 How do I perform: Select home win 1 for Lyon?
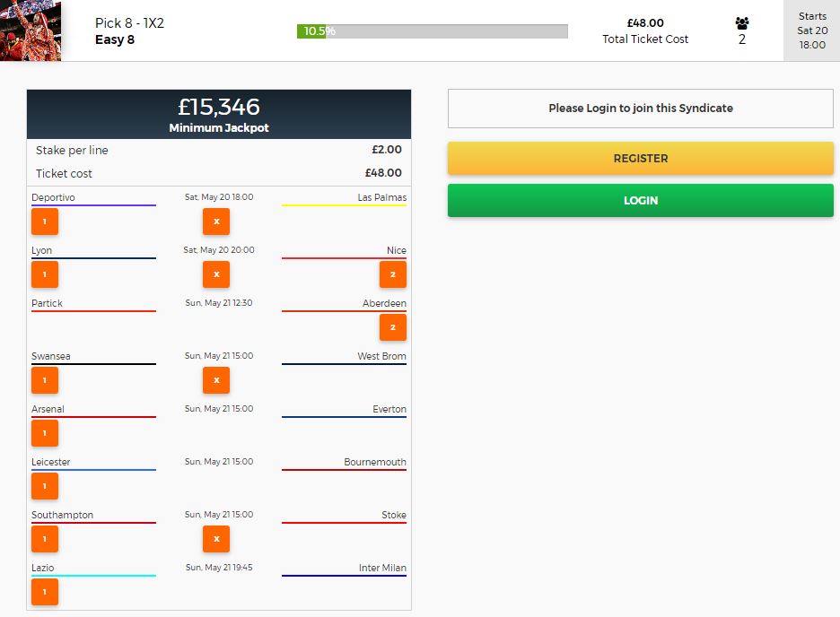point(45,274)
